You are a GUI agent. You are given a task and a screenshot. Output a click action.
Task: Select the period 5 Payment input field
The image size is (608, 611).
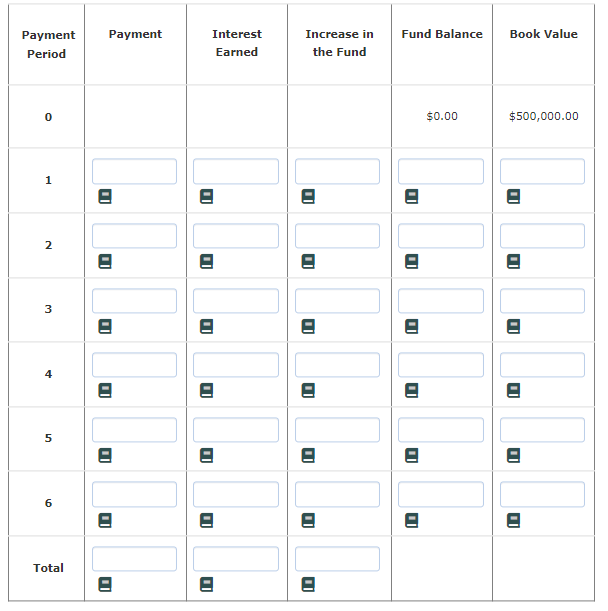(x=134, y=430)
